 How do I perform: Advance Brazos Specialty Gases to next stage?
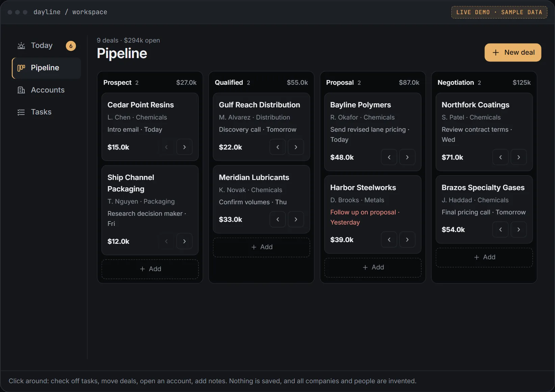pos(519,230)
